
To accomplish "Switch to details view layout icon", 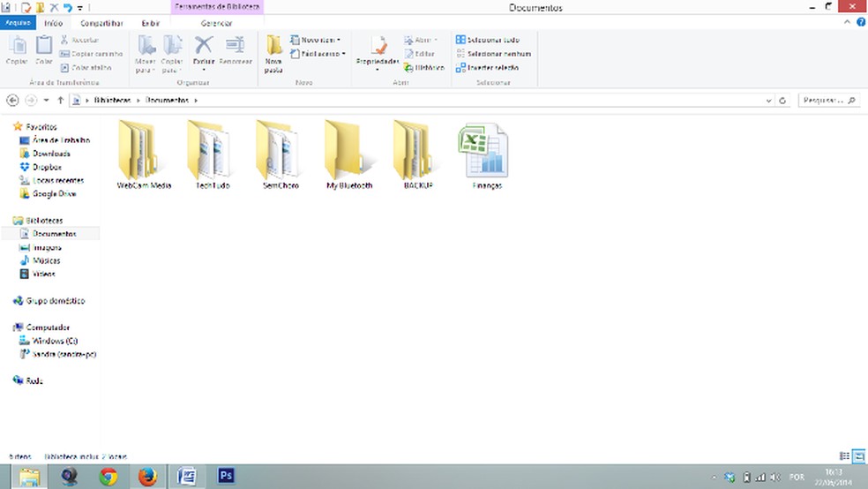I will click(x=845, y=456).
